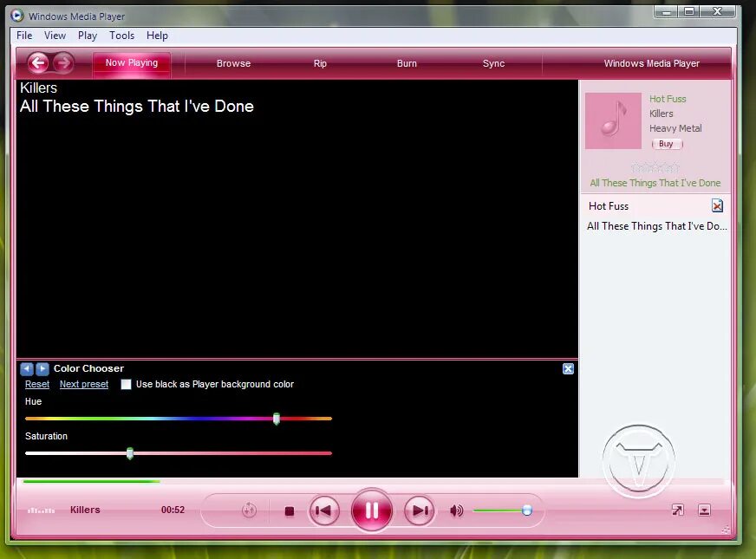Skip to the next track
Viewport: 756px width, 559px height.
click(x=419, y=510)
